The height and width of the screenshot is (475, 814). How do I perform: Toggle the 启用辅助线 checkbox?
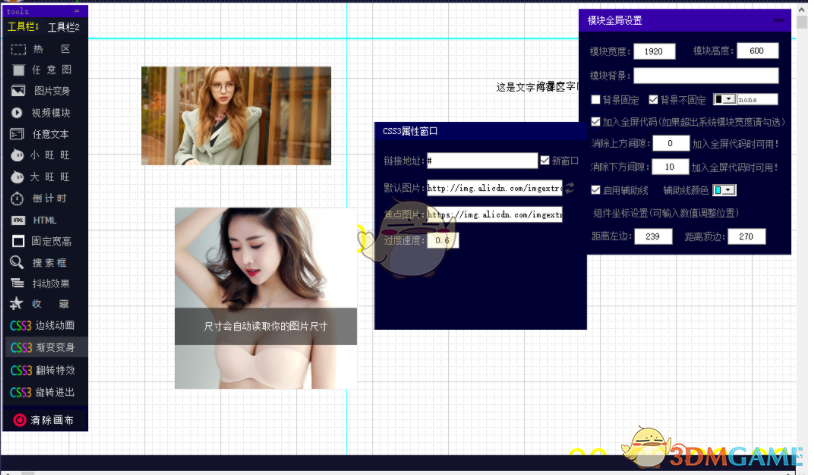[595, 190]
